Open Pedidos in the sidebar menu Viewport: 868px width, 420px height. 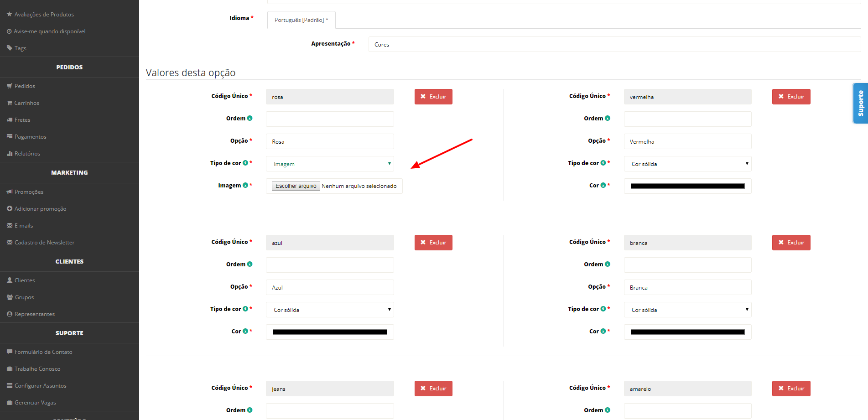click(x=25, y=86)
